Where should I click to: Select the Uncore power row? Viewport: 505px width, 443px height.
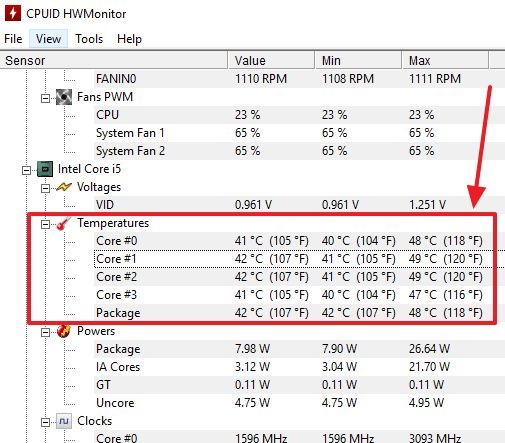pyautogui.click(x=299, y=403)
